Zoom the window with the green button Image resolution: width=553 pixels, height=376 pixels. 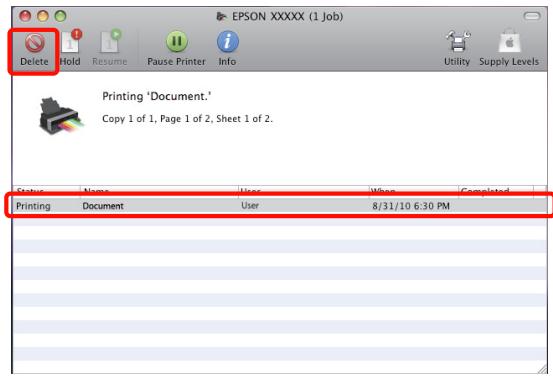pyautogui.click(x=60, y=16)
